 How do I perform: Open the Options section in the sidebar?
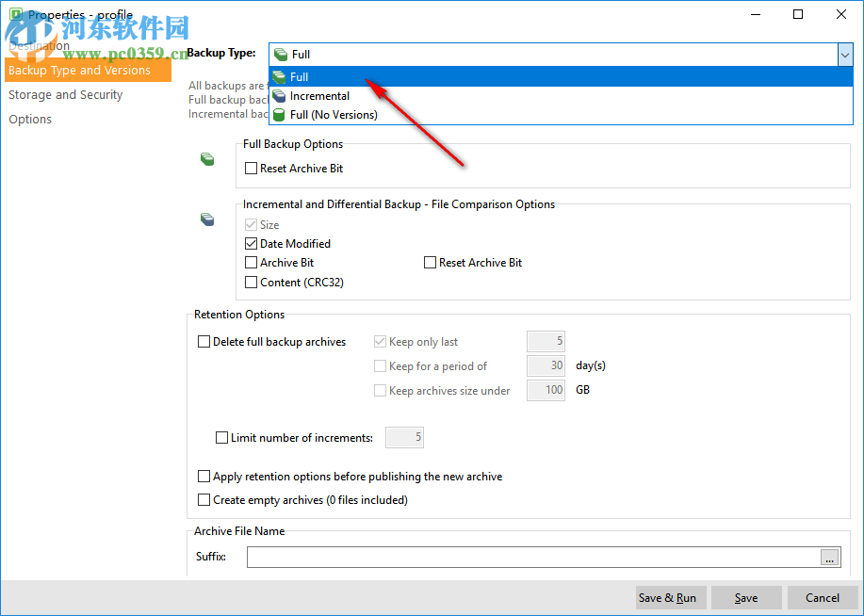pyautogui.click(x=29, y=119)
